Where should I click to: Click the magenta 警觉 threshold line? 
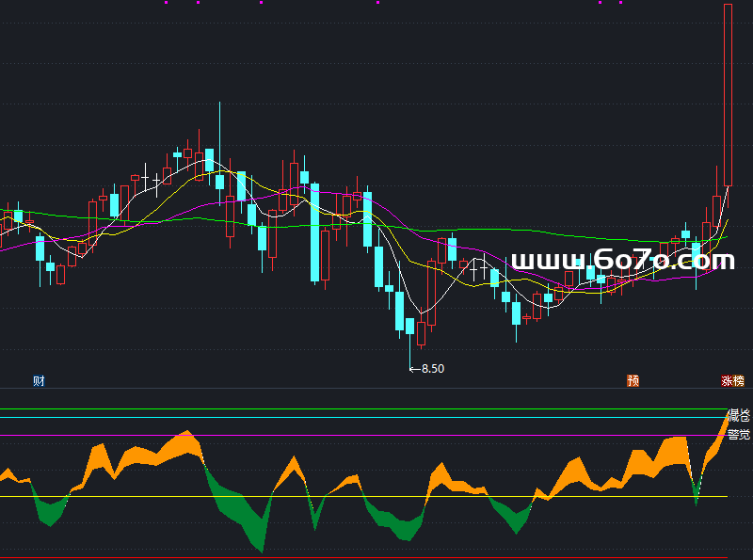click(376, 435)
